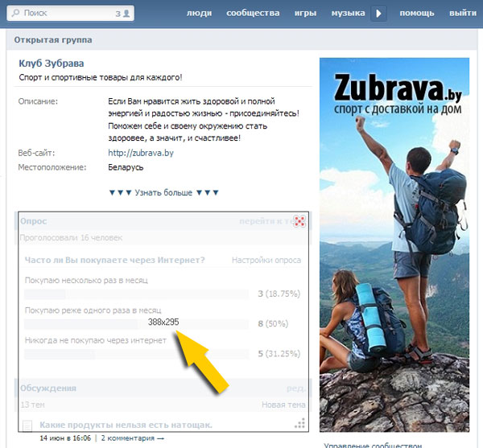Open the 2 комментария link

pos(131,438)
